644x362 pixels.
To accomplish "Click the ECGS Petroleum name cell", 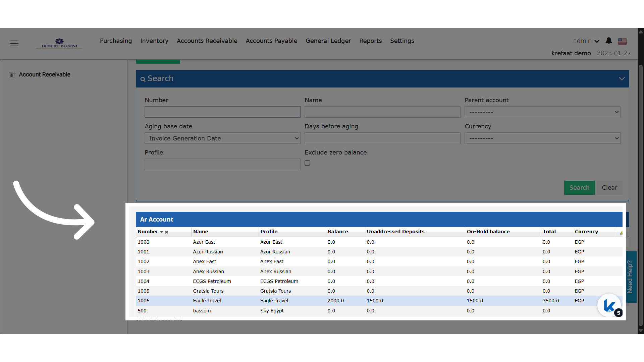I will click(212, 281).
